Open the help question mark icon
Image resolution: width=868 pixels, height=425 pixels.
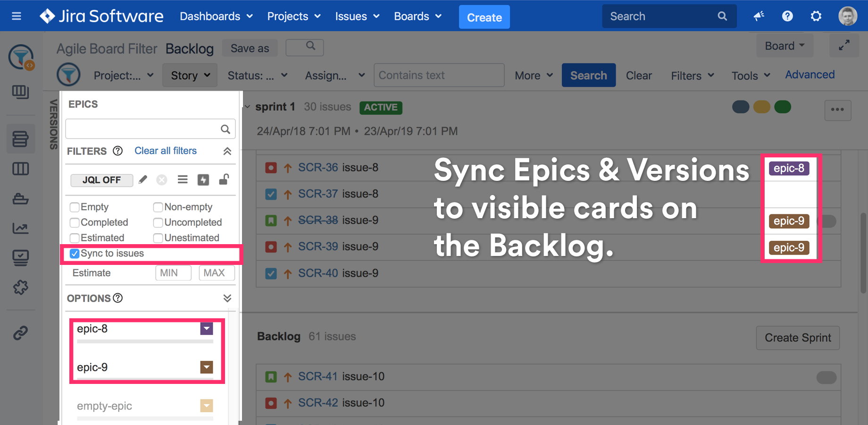[787, 17]
